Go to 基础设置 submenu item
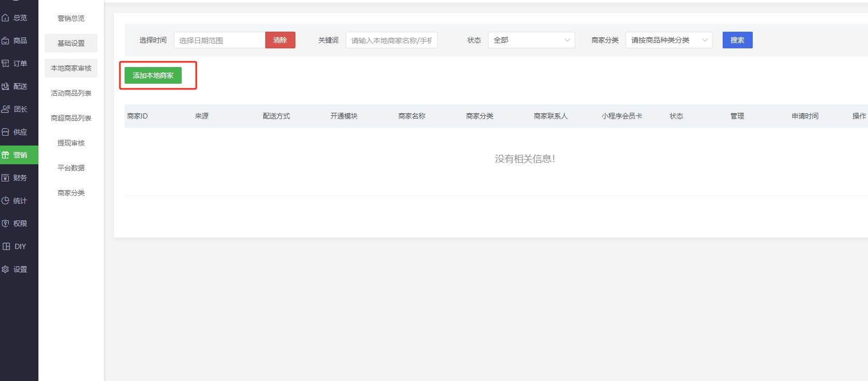The height and width of the screenshot is (381, 868). pos(71,43)
